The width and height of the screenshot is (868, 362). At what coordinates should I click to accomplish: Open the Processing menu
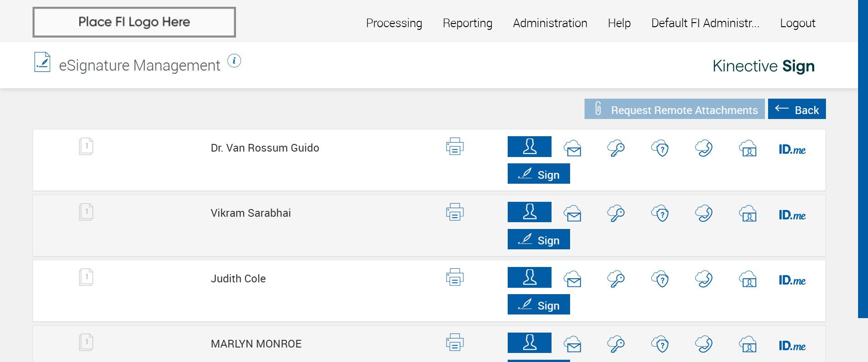(x=394, y=23)
